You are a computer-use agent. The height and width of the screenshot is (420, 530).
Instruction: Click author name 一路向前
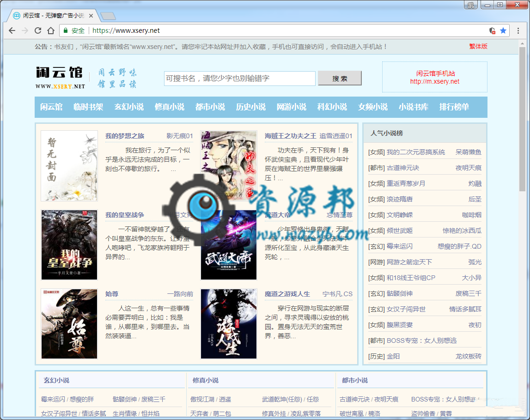(180, 294)
